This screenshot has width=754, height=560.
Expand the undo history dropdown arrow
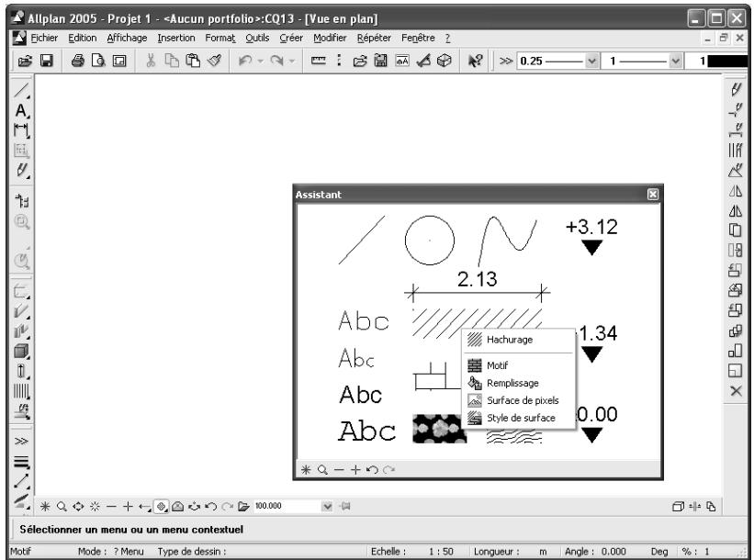[x=260, y=61]
